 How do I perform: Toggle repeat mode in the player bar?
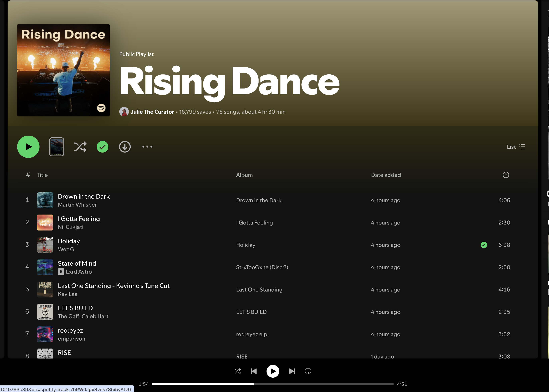click(308, 371)
